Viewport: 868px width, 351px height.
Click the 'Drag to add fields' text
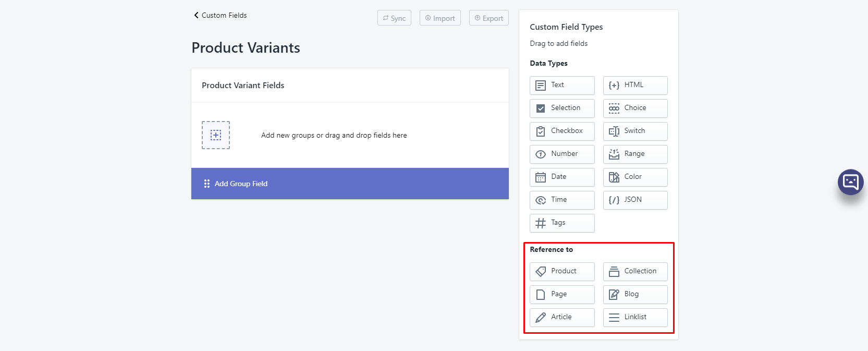558,43
